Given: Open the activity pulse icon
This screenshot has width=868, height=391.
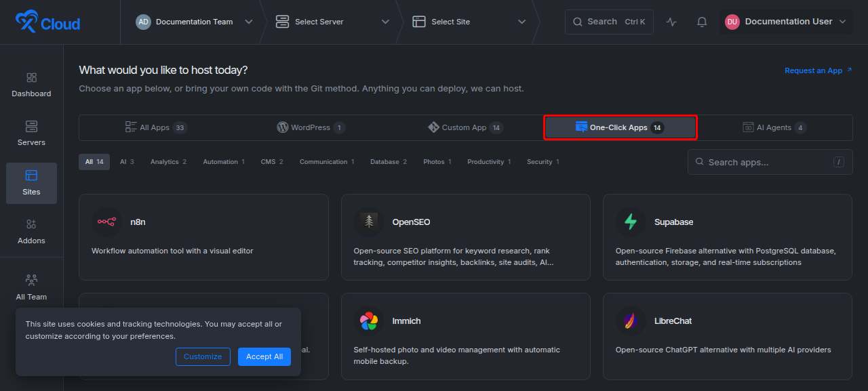Looking at the screenshot, I should [x=671, y=22].
